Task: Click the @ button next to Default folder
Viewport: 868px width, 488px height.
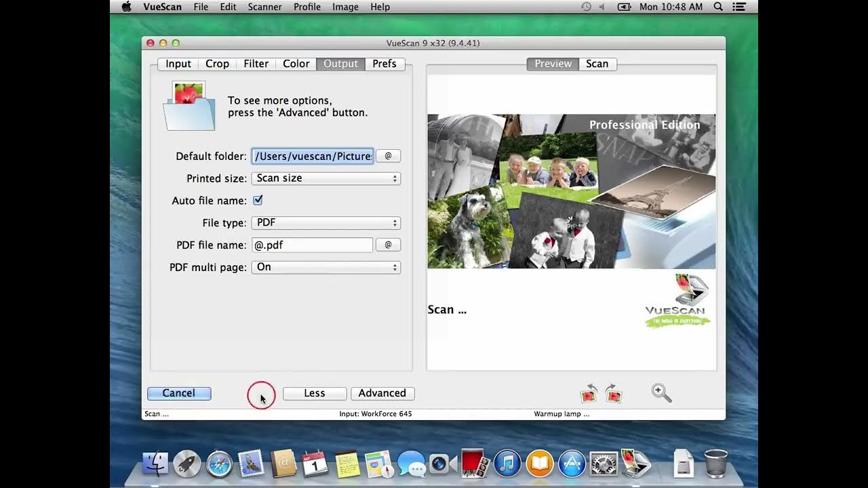Action: coord(388,156)
